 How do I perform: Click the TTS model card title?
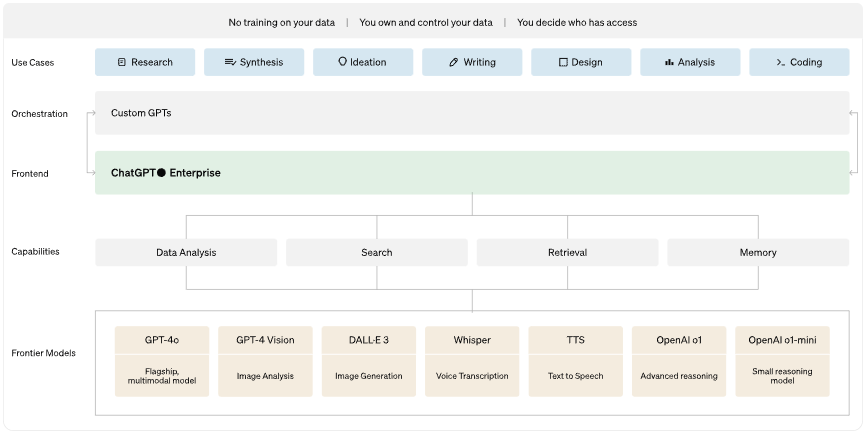click(x=576, y=340)
